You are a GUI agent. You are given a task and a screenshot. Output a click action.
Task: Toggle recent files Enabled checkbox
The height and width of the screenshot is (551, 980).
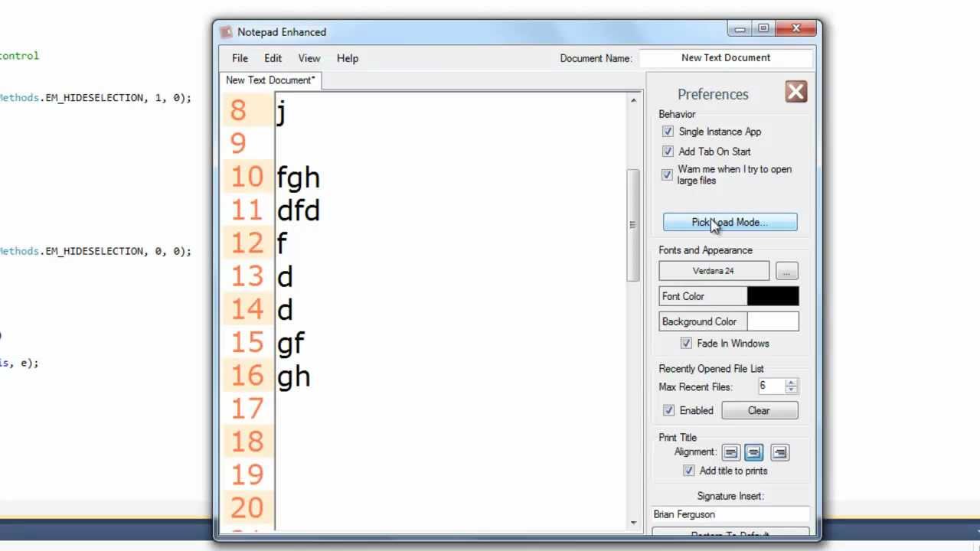668,410
